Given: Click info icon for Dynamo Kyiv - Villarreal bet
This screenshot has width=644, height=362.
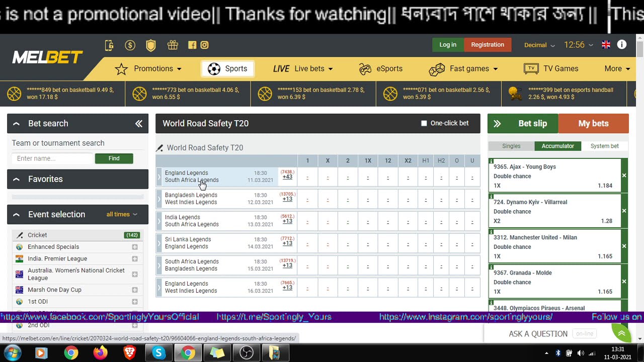Looking at the screenshot, I should click(x=491, y=197).
